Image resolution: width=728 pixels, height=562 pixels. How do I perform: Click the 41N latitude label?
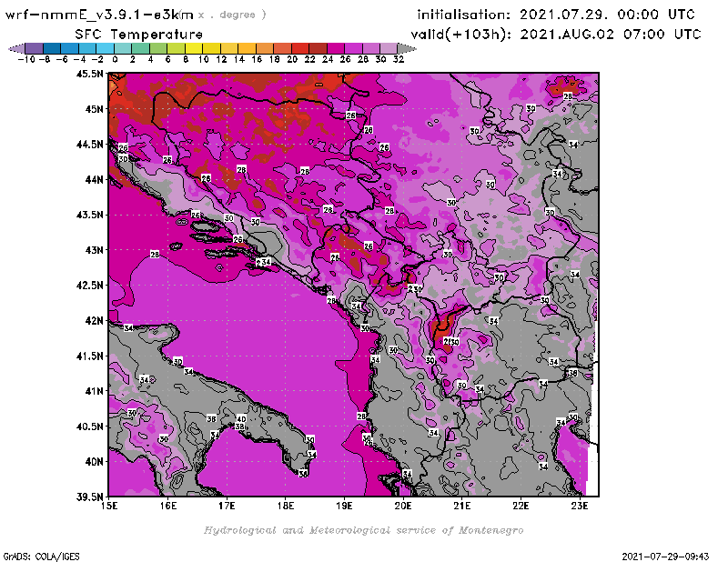pyautogui.click(x=95, y=391)
